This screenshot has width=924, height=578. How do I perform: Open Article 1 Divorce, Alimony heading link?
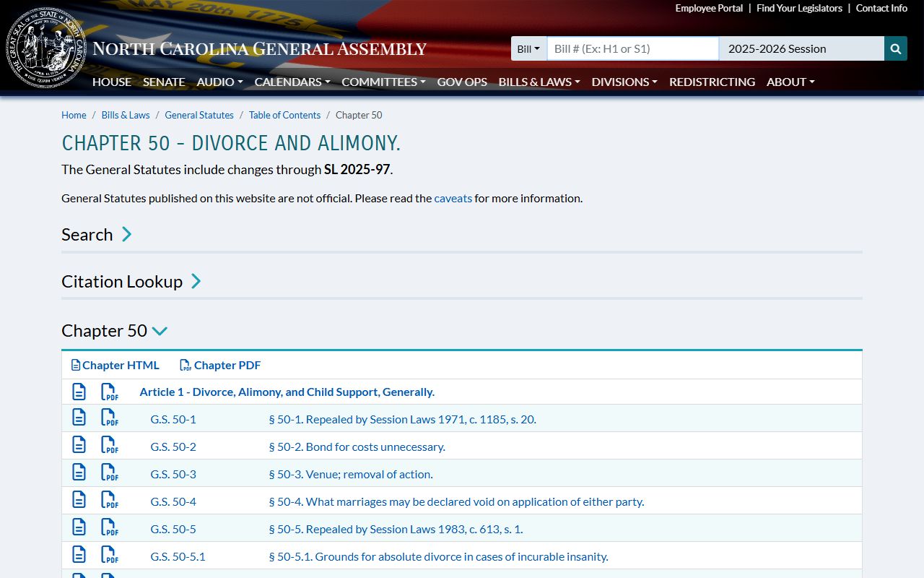pos(287,392)
